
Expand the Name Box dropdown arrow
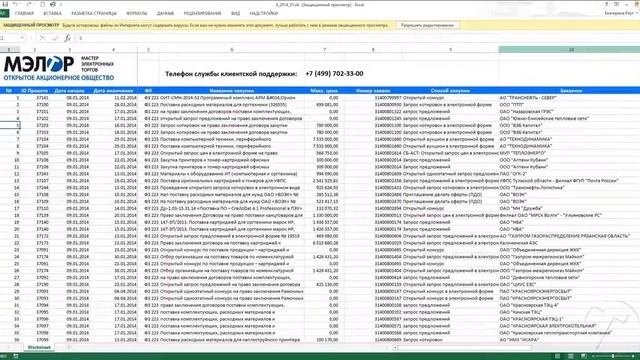22,38
